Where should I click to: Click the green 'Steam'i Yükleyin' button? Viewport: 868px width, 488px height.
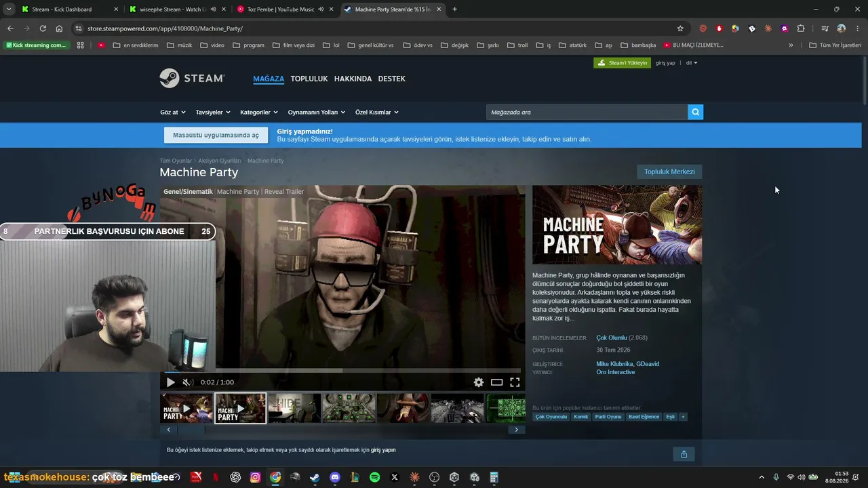coord(622,63)
